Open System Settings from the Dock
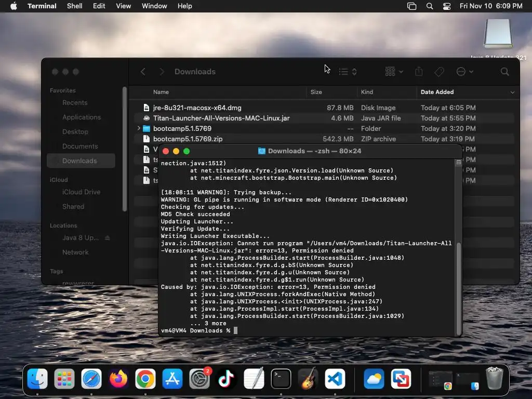Image resolution: width=532 pixels, height=399 pixels. 199,378
